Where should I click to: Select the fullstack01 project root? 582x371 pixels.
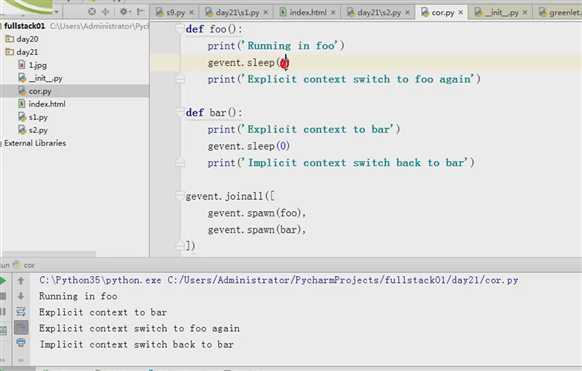(x=24, y=26)
